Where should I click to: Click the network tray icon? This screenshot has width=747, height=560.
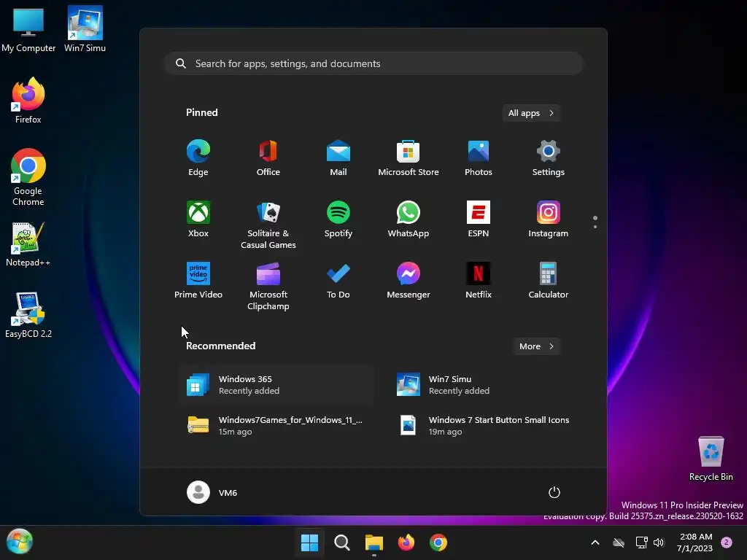pos(641,542)
